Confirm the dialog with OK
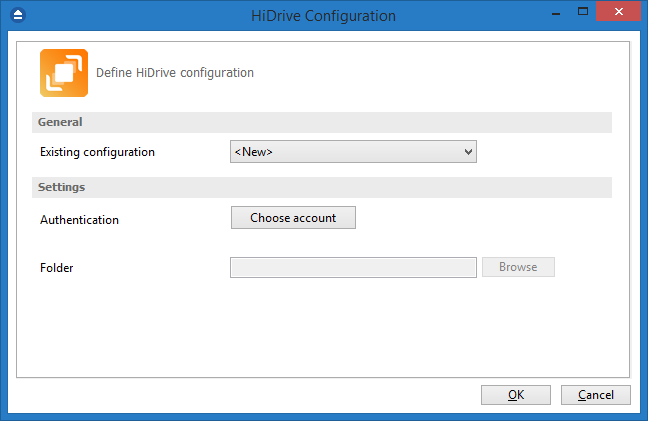 coord(516,395)
